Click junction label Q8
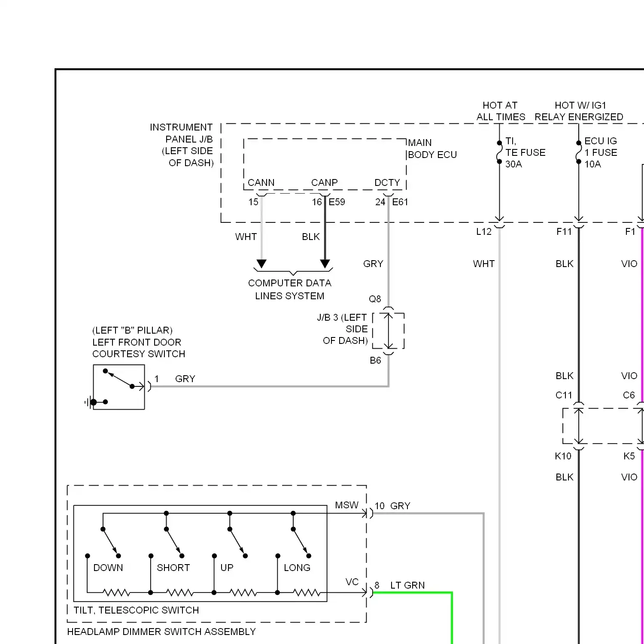644x644 pixels. (x=375, y=299)
